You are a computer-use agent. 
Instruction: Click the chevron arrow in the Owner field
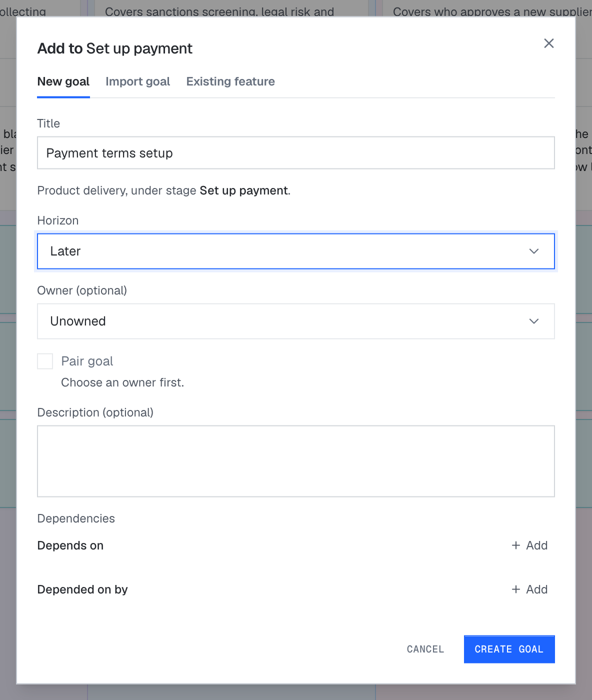click(534, 321)
